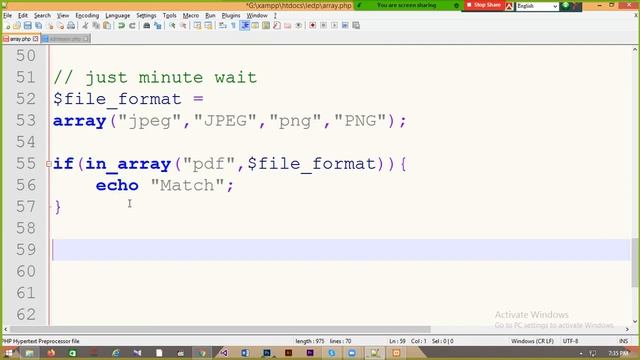
Task: Collapse the if block fold marker at line 55
Action: tap(49, 164)
